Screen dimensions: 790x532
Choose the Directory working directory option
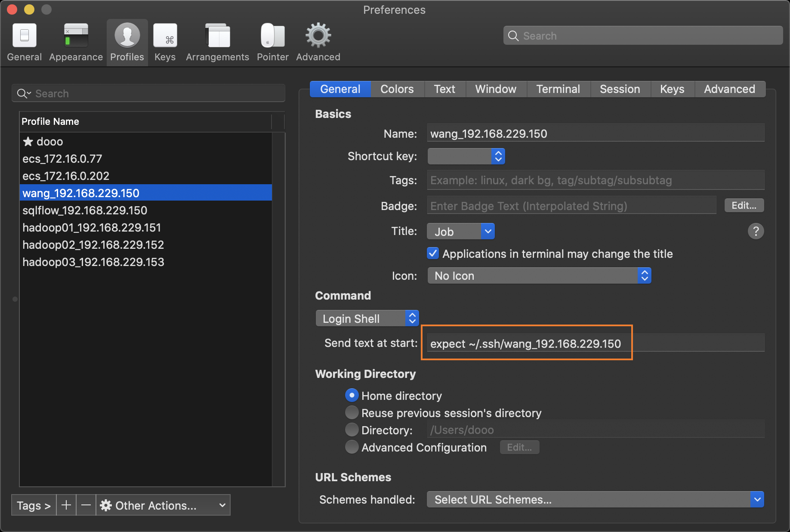(352, 430)
